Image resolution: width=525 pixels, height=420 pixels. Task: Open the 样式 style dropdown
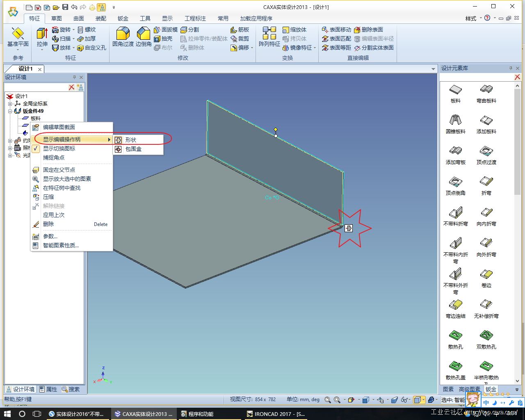473,18
